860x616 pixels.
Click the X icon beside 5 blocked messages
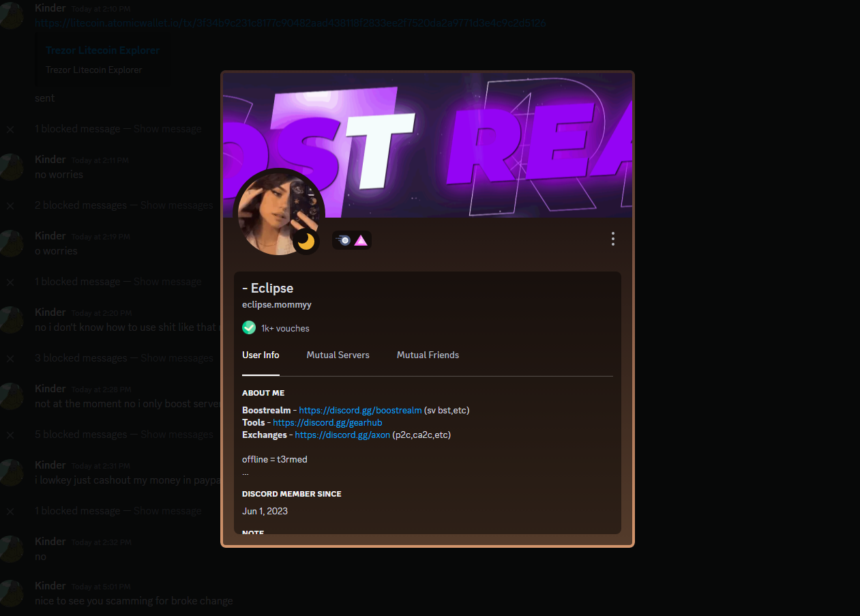11,435
